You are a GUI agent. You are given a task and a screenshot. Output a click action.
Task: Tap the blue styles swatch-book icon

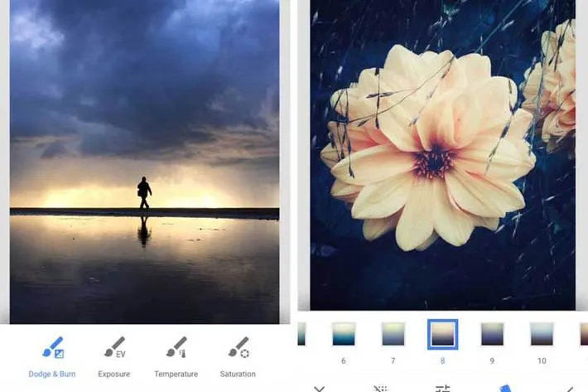[x=504, y=388]
